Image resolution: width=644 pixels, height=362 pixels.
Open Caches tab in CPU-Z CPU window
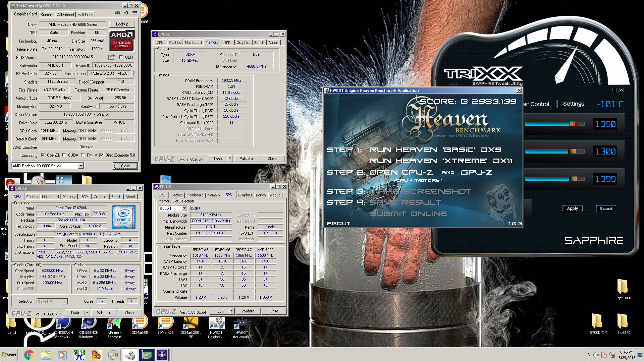tap(32, 197)
